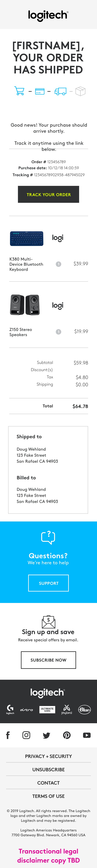Click the delivery truck shipped icon
Screen dimensions: 97x868
pyautogui.click(x=60, y=91)
